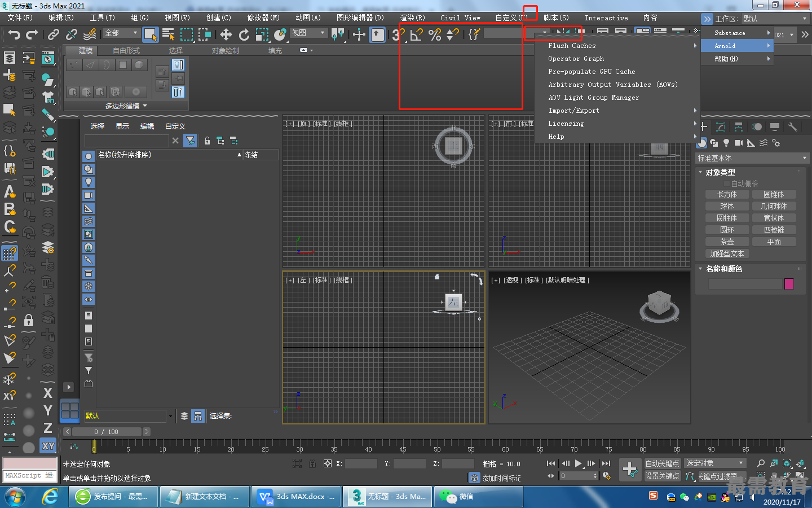Click the Go to End playback button
The height and width of the screenshot is (508, 812).
point(606,463)
